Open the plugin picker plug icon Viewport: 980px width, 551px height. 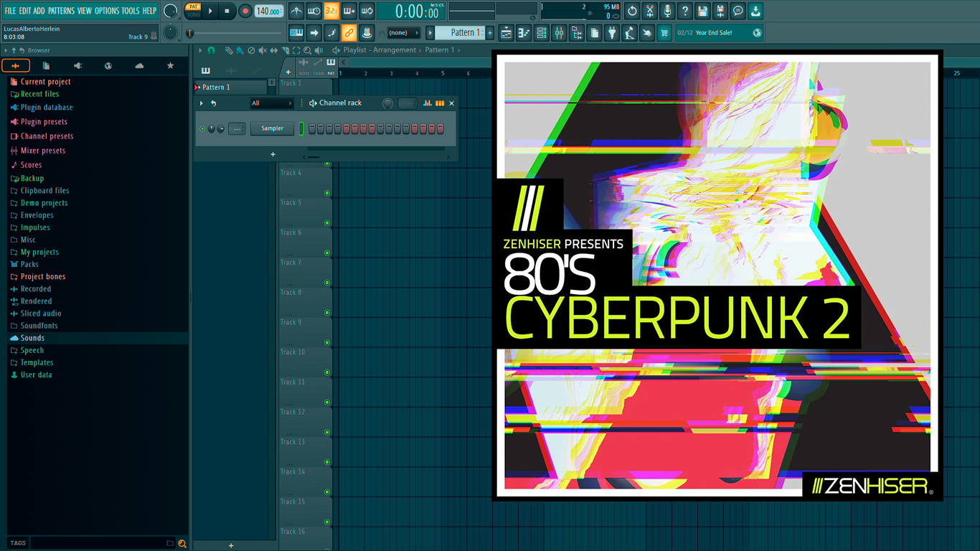[x=612, y=32]
